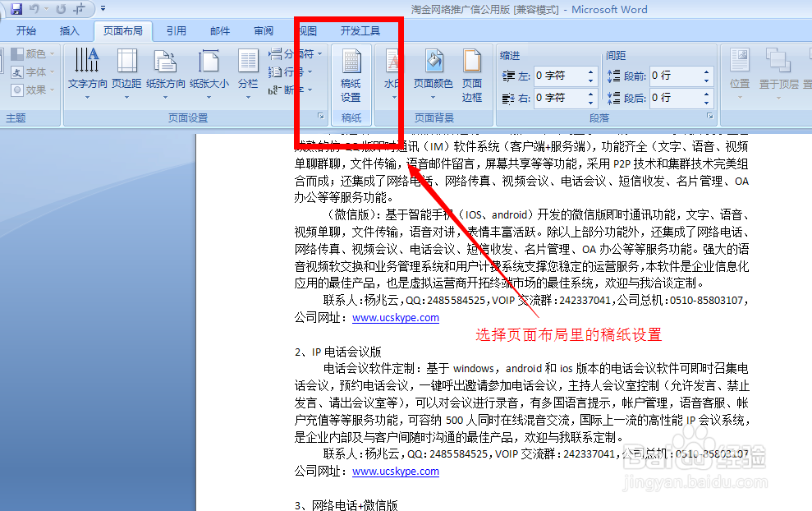Open theme 效果 dropdown
This screenshot has height=511, width=812.
tap(33, 90)
